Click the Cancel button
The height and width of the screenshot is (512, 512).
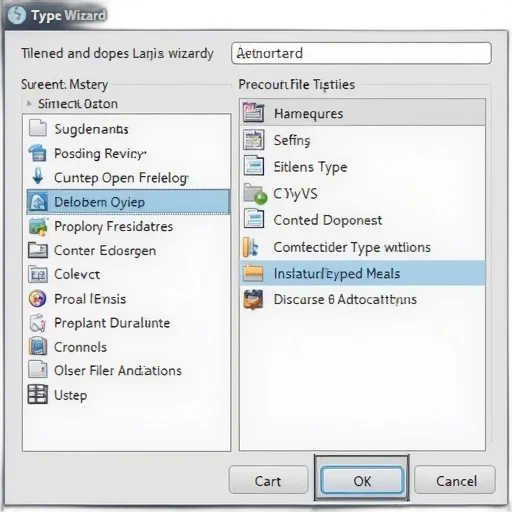click(x=455, y=480)
